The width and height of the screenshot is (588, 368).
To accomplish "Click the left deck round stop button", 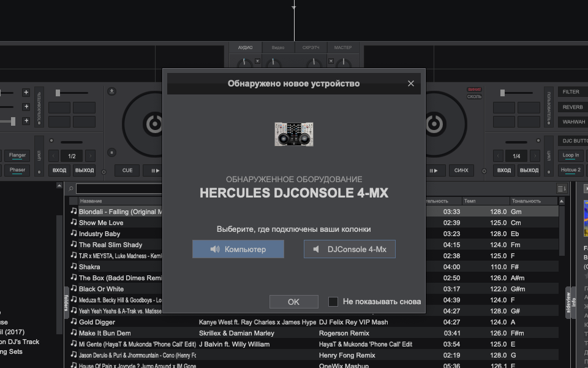I will (x=111, y=153).
